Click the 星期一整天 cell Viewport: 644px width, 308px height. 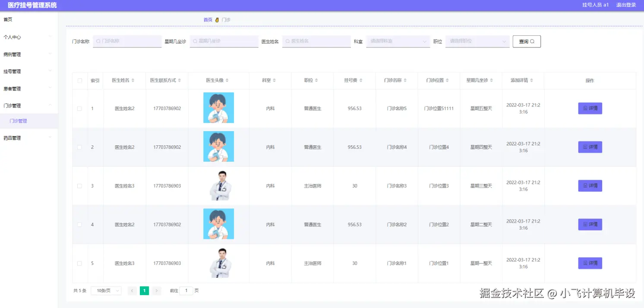tap(481, 263)
